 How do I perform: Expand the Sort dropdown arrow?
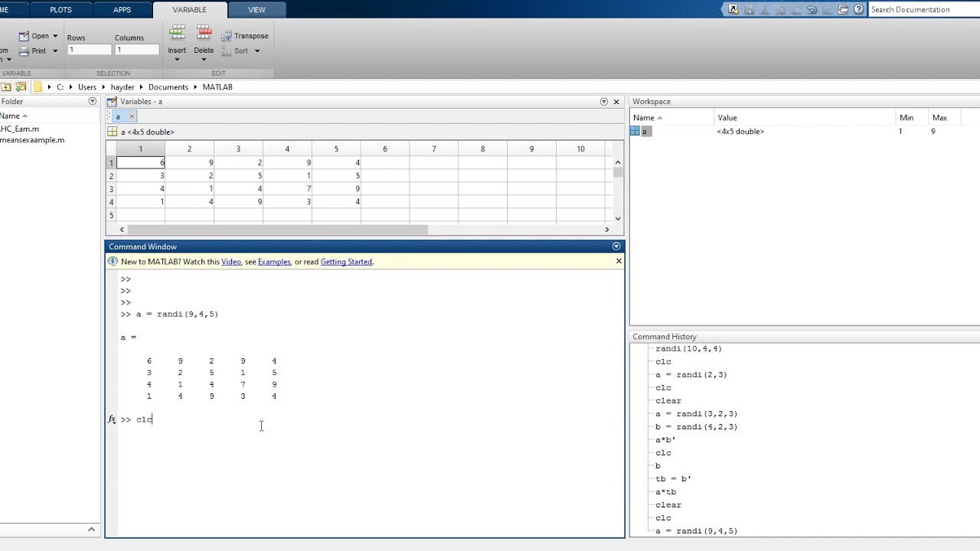[x=257, y=51]
